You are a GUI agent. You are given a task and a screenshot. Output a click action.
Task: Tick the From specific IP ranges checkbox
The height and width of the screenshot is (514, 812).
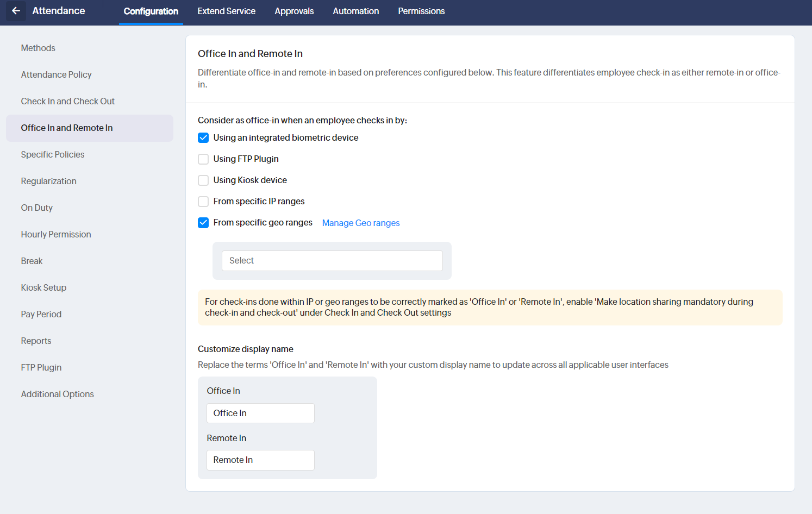[x=203, y=202]
